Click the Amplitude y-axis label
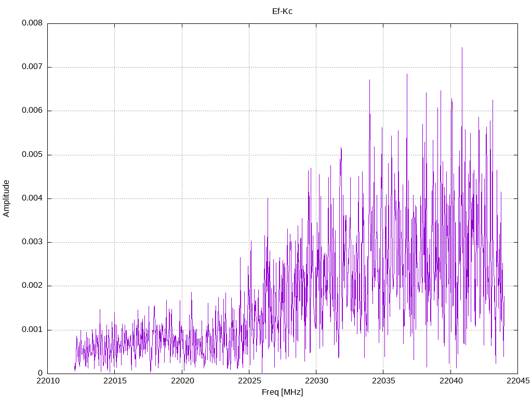Viewport: 532px width, 399px height. (x=6, y=198)
